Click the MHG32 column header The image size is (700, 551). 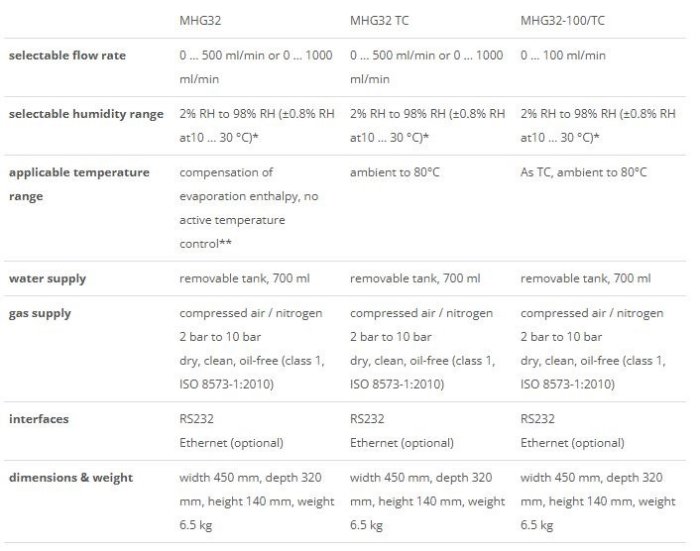point(200,20)
